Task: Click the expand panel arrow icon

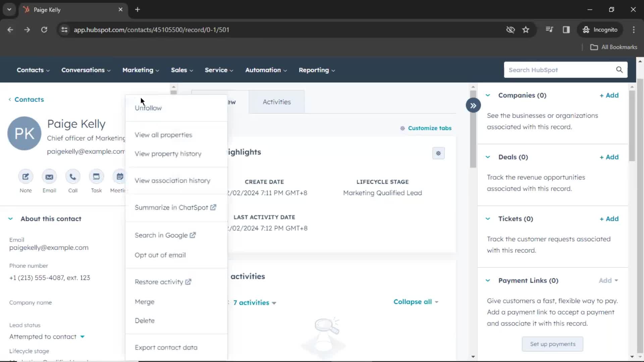Action: pyautogui.click(x=473, y=105)
